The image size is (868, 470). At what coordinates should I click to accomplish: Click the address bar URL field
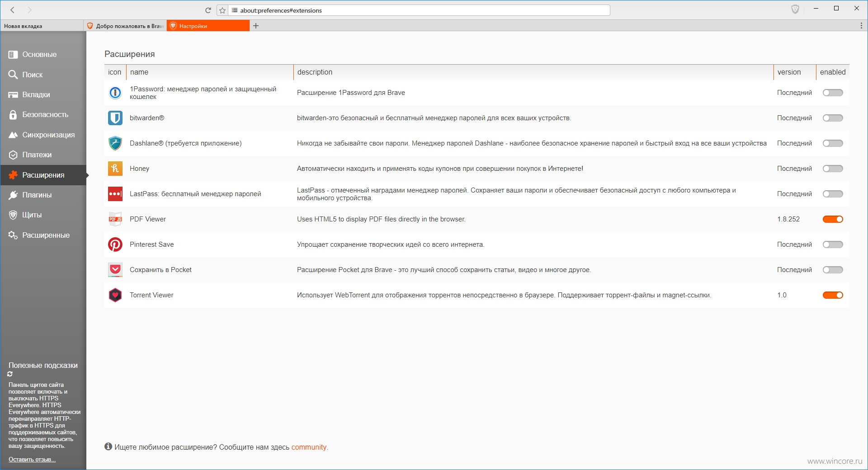click(x=419, y=10)
